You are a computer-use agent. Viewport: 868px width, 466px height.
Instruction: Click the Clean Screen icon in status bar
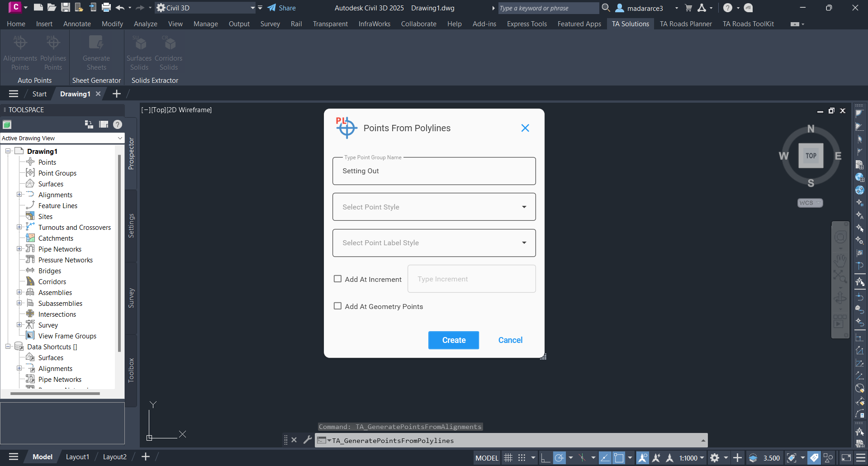coord(846,458)
